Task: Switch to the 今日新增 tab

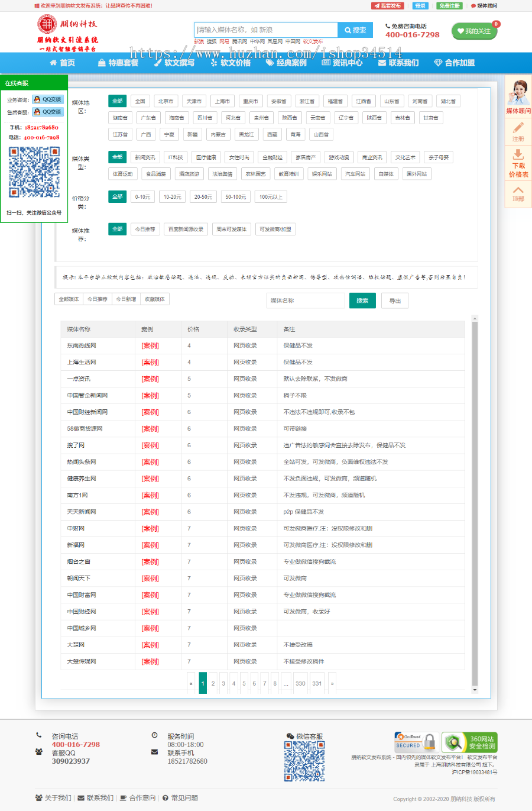Action: coord(126,299)
